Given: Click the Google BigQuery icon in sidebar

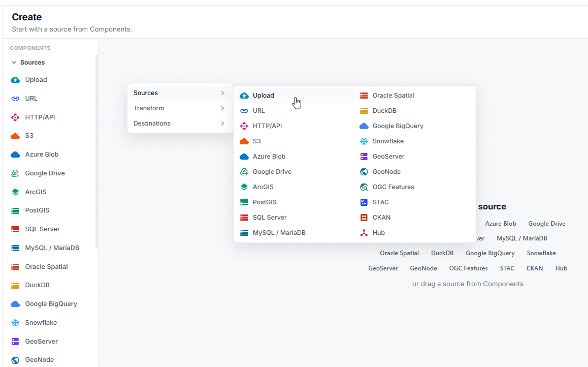Looking at the screenshot, I should 15,304.
